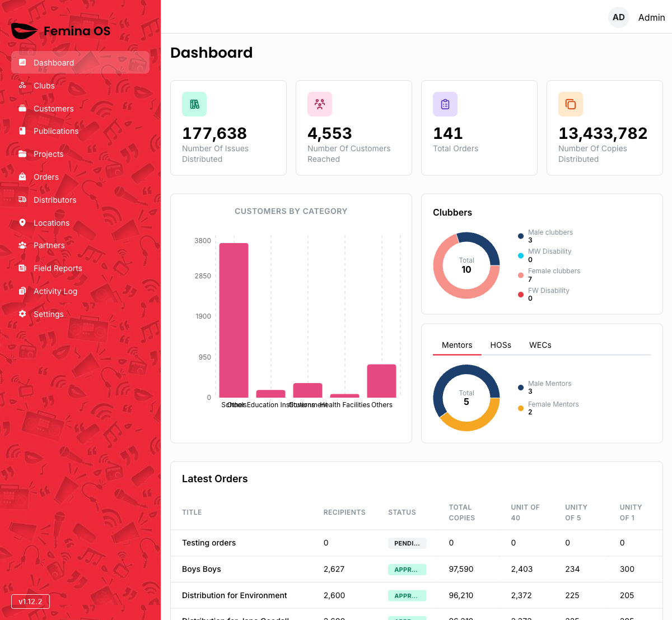The image size is (672, 620).
Task: Click the Orders bag icon
Action: (22, 177)
